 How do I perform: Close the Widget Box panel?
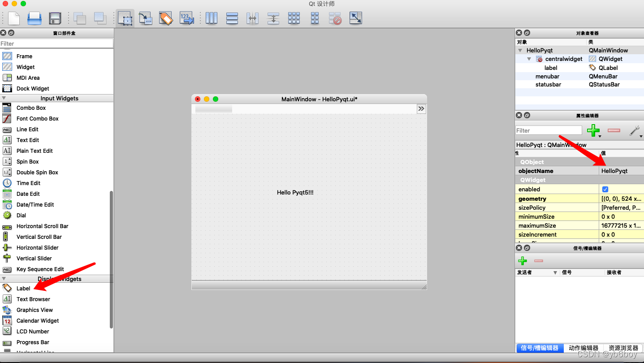point(3,33)
